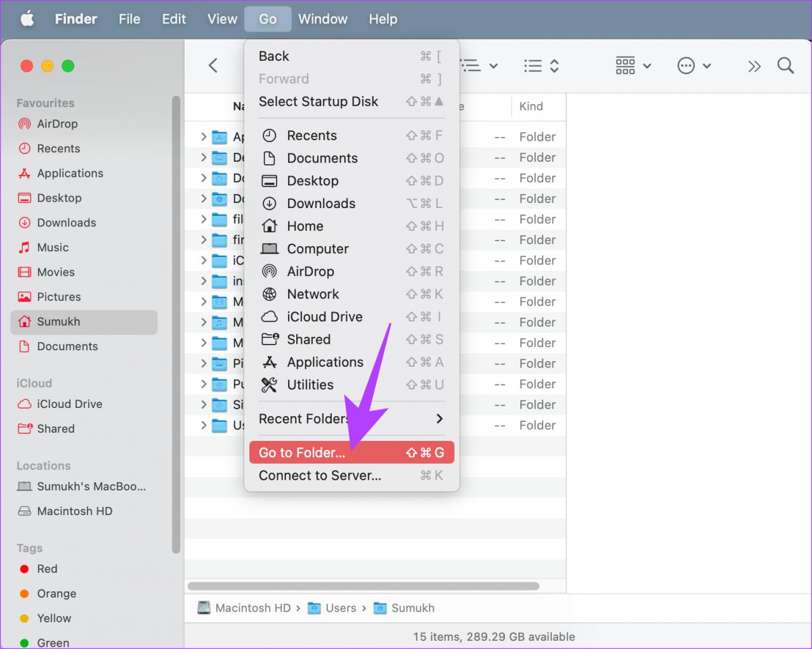Open the action ellipsis toolbar menu
The height and width of the screenshot is (649, 812).
694,65
